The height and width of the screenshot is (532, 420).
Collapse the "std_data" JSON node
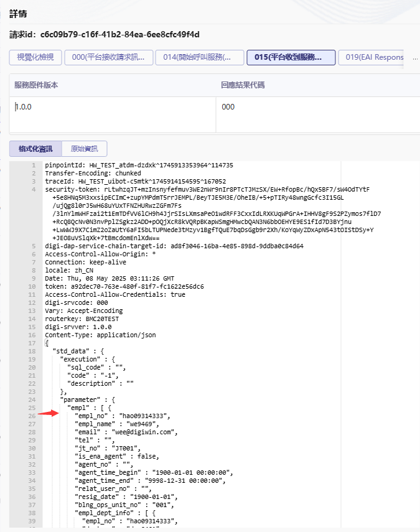point(68,351)
